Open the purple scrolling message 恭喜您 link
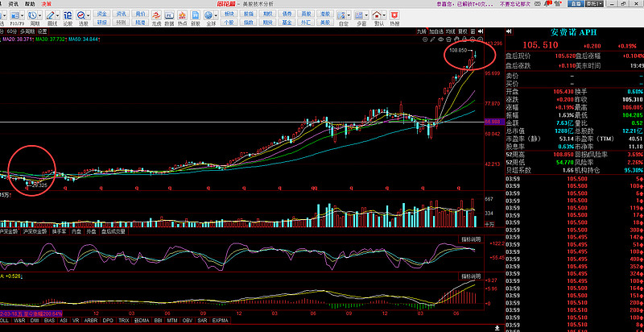 tap(464, 4)
